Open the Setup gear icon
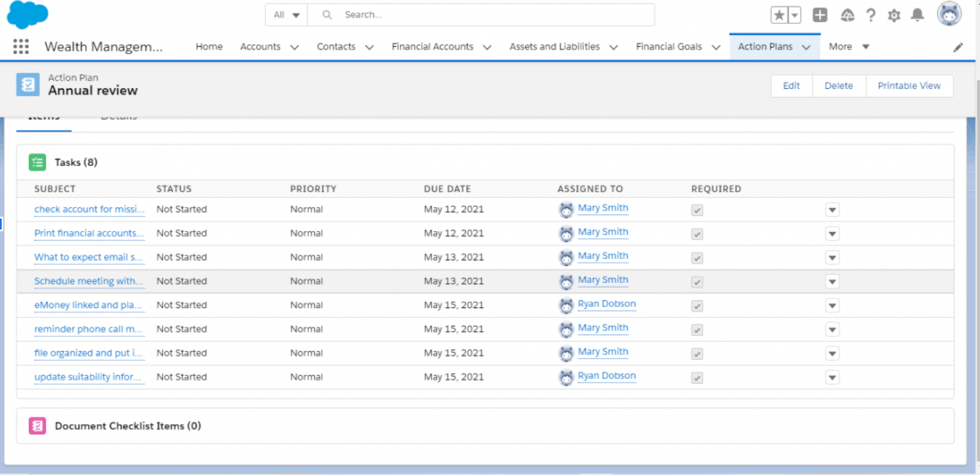Screen dimensions: 980x475 (x=894, y=15)
